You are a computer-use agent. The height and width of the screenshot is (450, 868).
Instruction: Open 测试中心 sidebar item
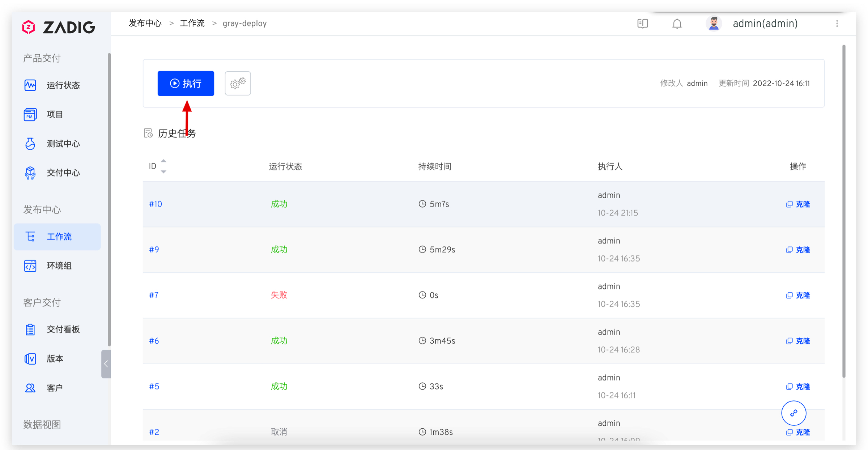(63, 144)
